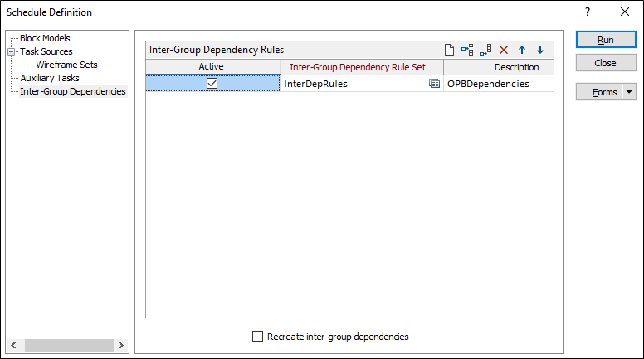The width and height of the screenshot is (644, 359).
Task: Click the Run button
Action: click(606, 40)
